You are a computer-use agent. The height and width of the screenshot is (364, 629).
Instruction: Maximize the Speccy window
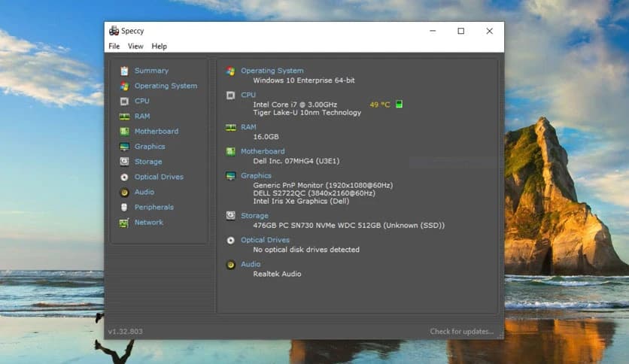(461, 31)
